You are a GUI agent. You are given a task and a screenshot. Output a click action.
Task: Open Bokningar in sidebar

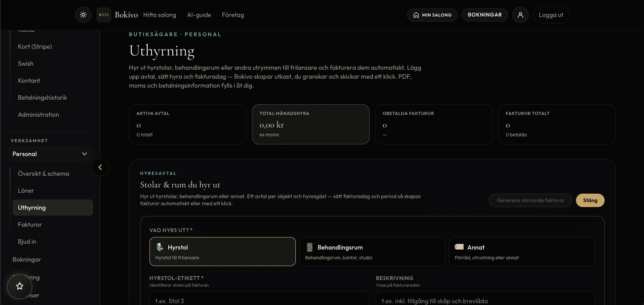click(50, 259)
